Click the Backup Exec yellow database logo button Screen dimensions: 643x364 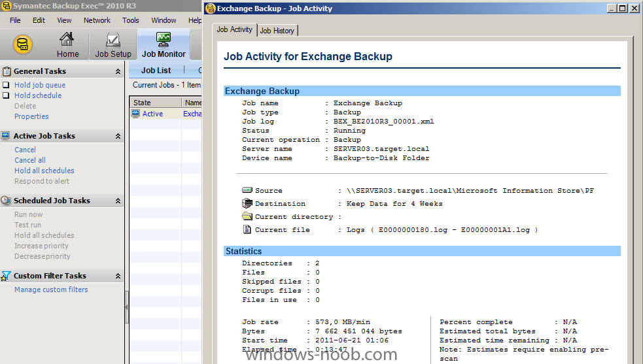coord(23,44)
